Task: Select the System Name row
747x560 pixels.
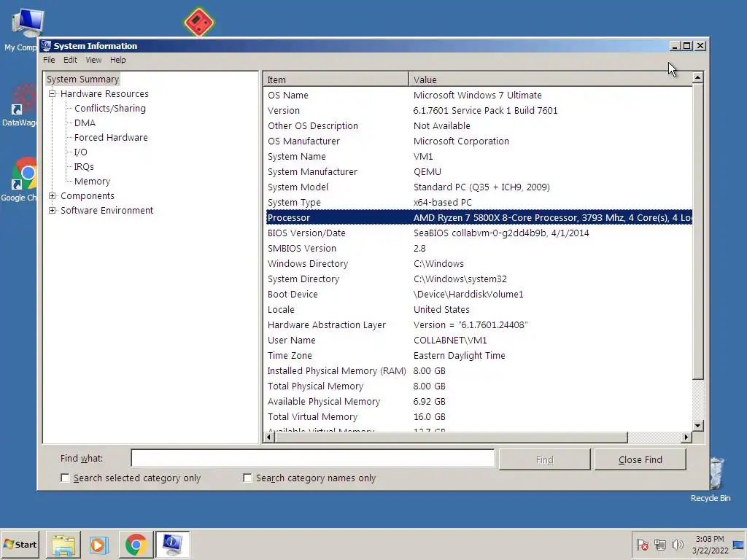Action: pyautogui.click(x=479, y=156)
